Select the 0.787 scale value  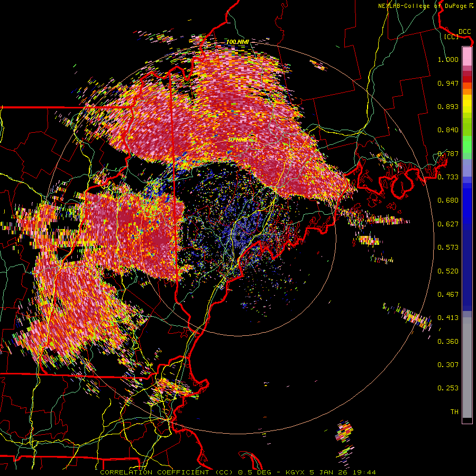point(448,153)
